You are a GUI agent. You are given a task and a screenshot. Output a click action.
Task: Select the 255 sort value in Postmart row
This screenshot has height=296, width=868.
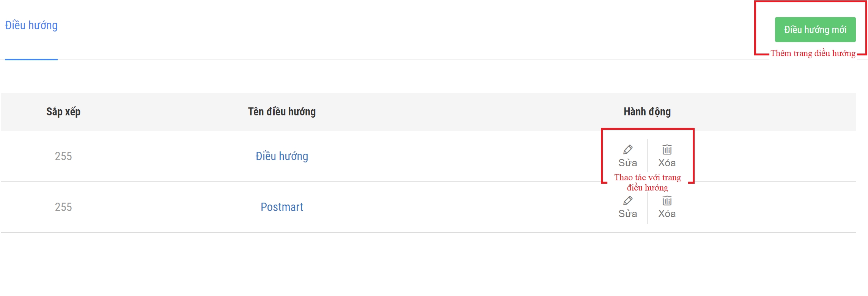click(x=63, y=207)
